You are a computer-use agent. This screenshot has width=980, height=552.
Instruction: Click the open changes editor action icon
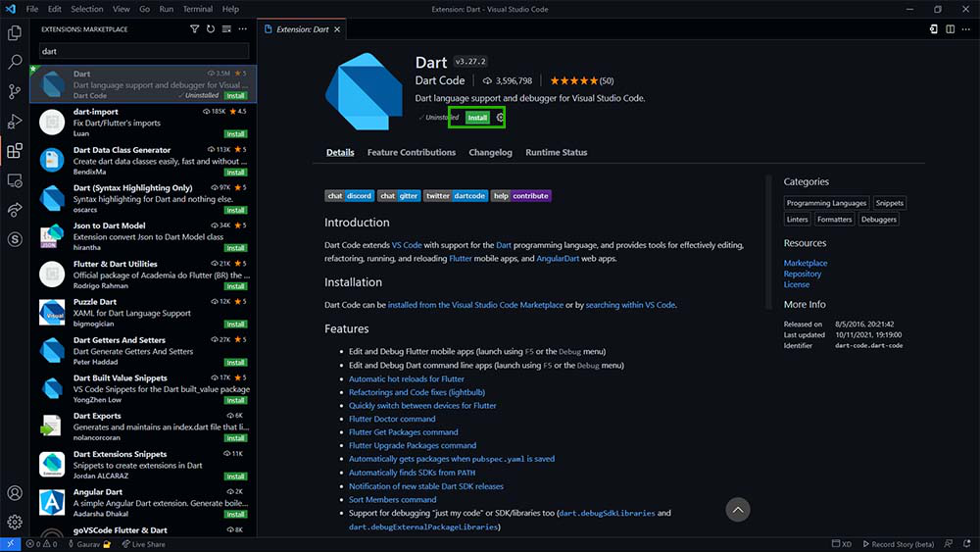[x=933, y=28]
